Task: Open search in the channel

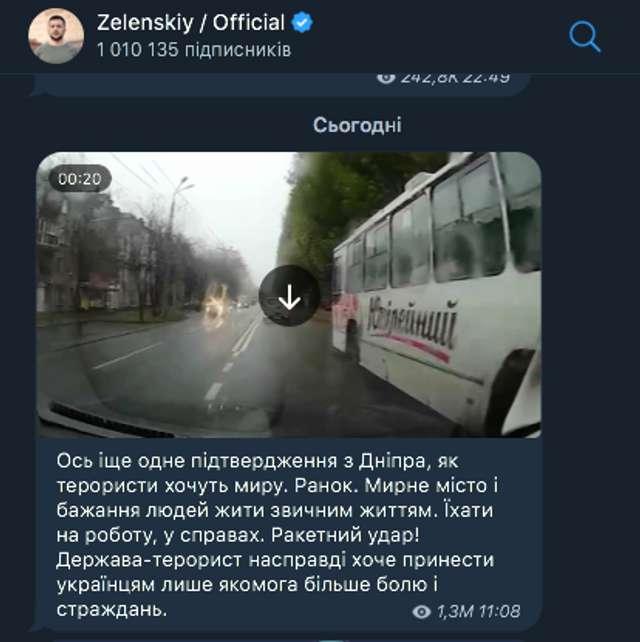Action: (x=585, y=37)
